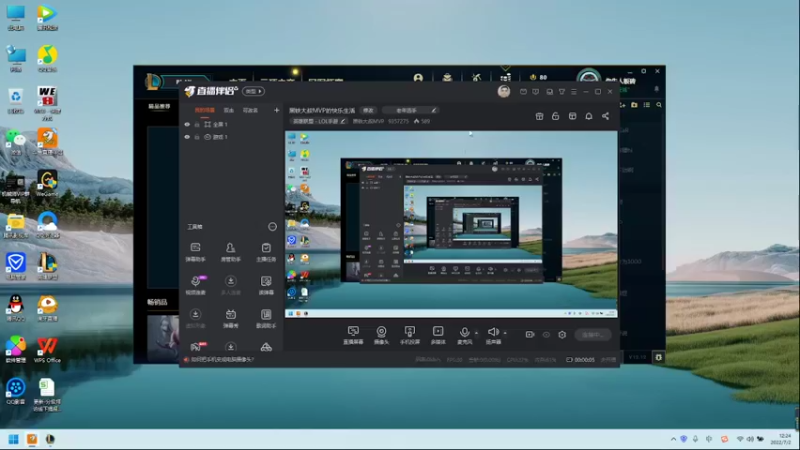The width and height of the screenshot is (800, 450).
Task: Add the 直播屏幕 screen capture source
Action: [x=353, y=335]
